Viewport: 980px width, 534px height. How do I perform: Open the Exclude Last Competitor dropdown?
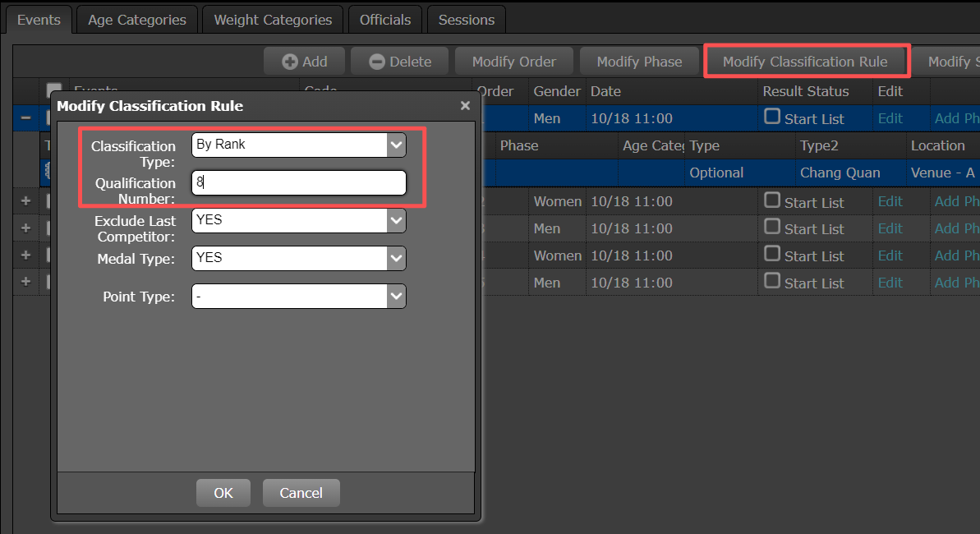(397, 220)
